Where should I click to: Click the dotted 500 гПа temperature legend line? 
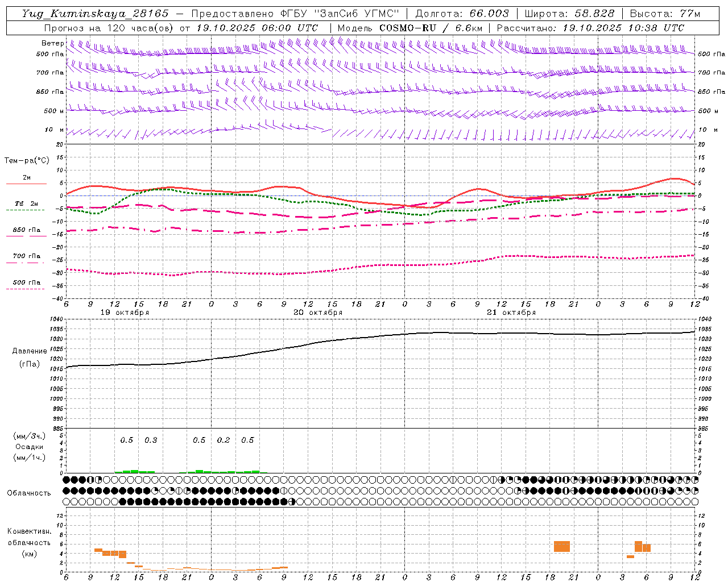[25, 289]
